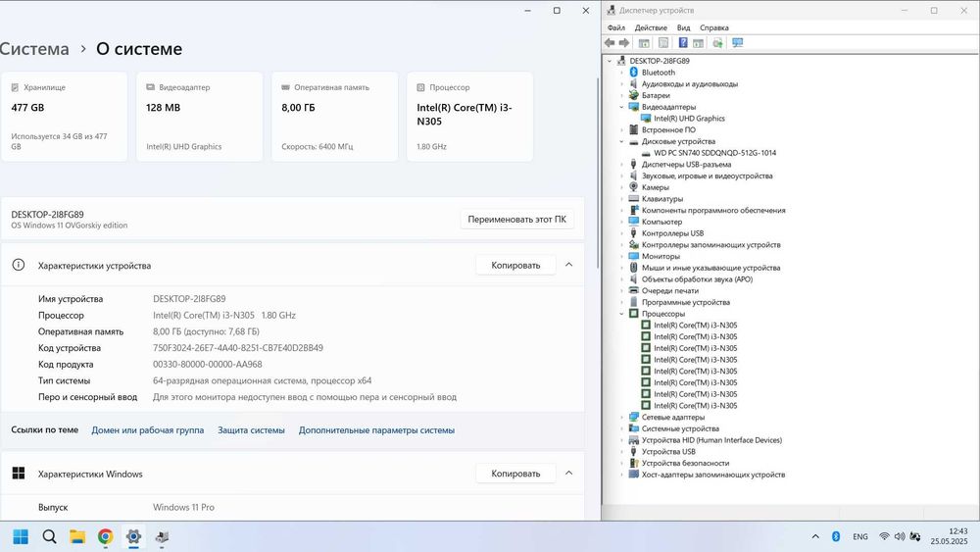Launch Google Chrome from taskbar
The width and height of the screenshot is (980, 552).
[x=106, y=536]
